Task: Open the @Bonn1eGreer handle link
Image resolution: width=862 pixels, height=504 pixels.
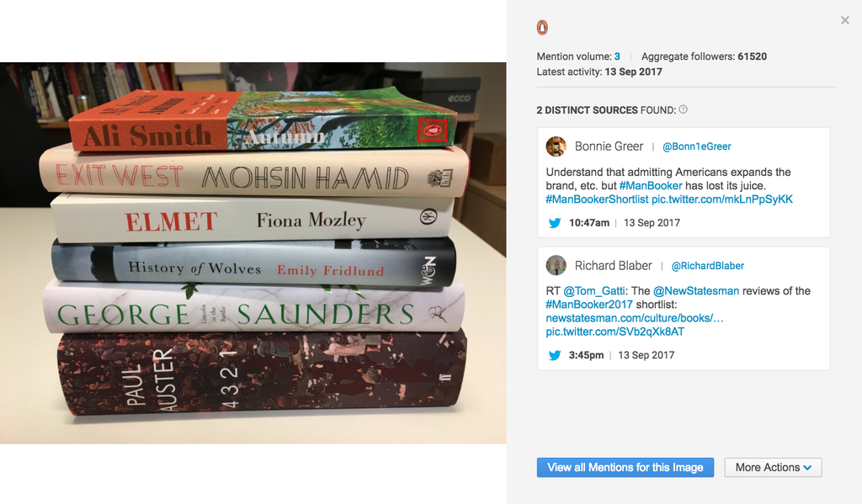Action: click(x=696, y=146)
